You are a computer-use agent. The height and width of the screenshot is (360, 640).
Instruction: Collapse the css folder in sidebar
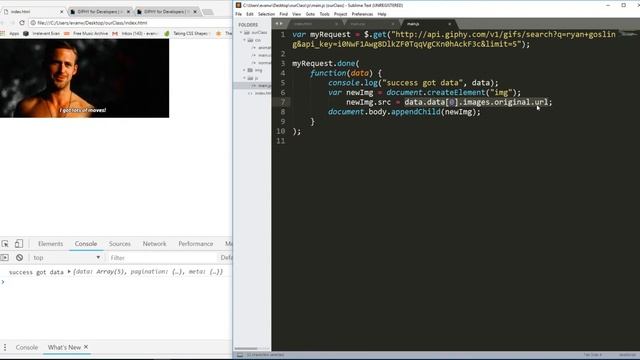click(244, 40)
